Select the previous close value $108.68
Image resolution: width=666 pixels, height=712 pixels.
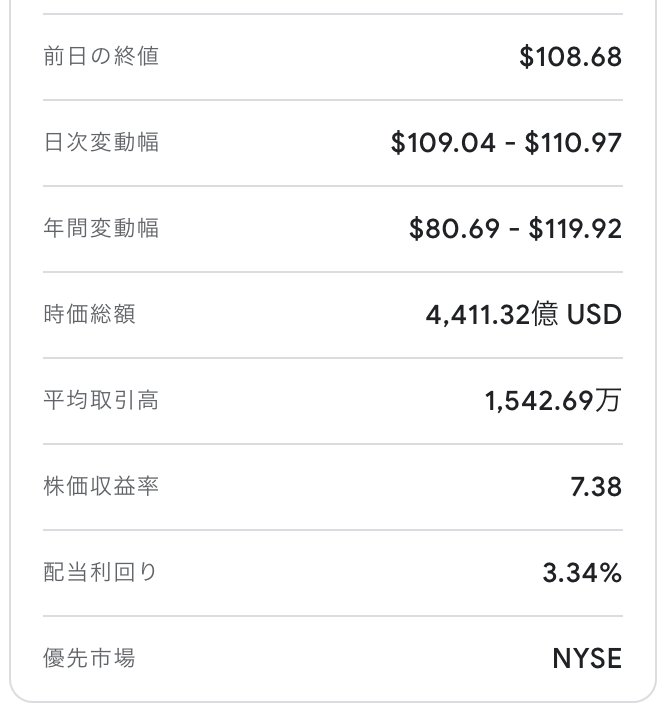(x=570, y=57)
